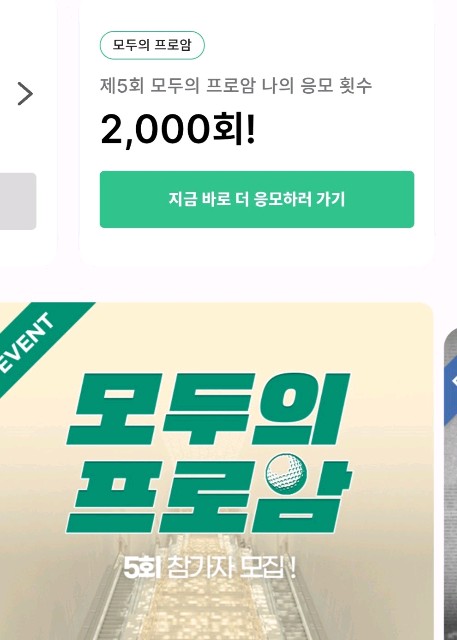Click the large green 프로암 banner text

(x=208, y=497)
